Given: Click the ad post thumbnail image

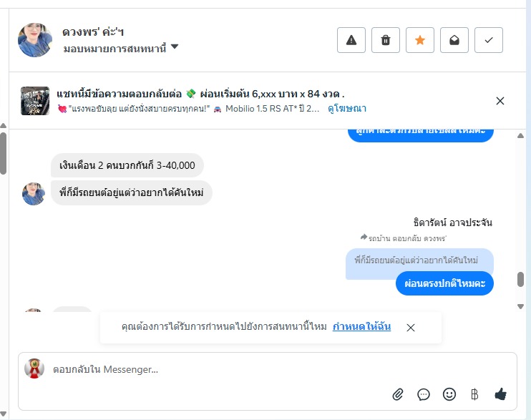Looking at the screenshot, I should pyautogui.click(x=35, y=101).
